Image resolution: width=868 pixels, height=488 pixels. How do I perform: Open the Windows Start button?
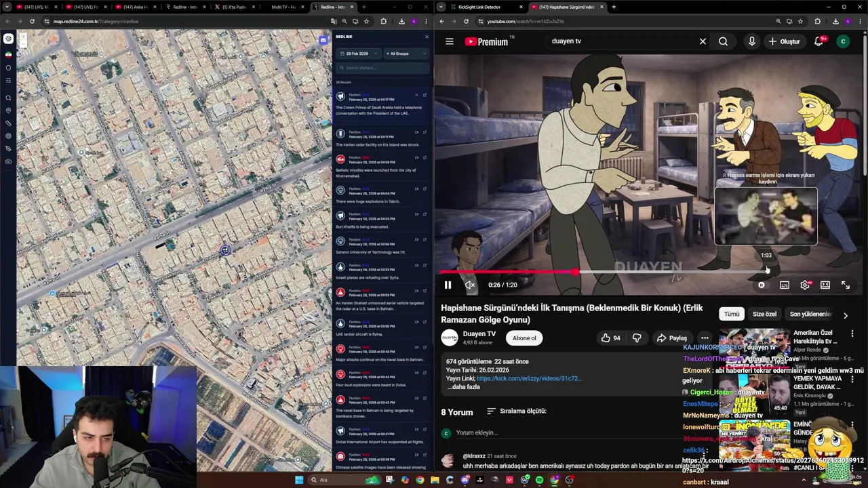(x=299, y=480)
